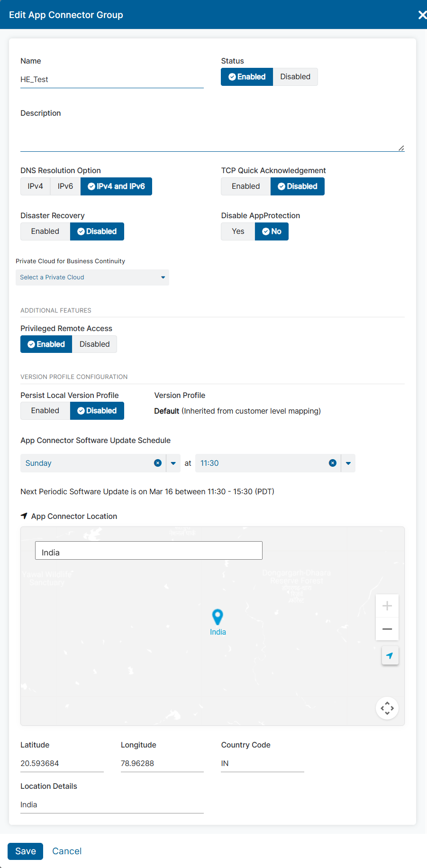Open the Select a Private Cloud dropdown
Viewport: 427px width, 868px height.
[92, 277]
